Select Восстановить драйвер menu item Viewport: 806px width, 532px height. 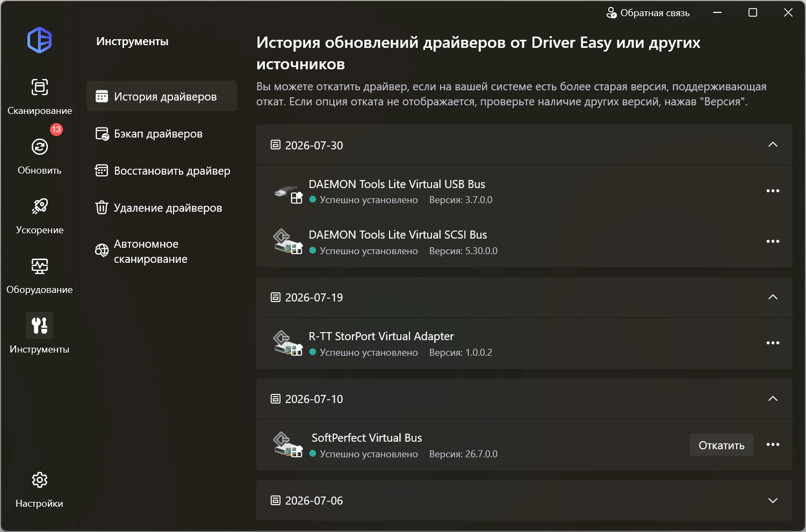click(x=162, y=170)
